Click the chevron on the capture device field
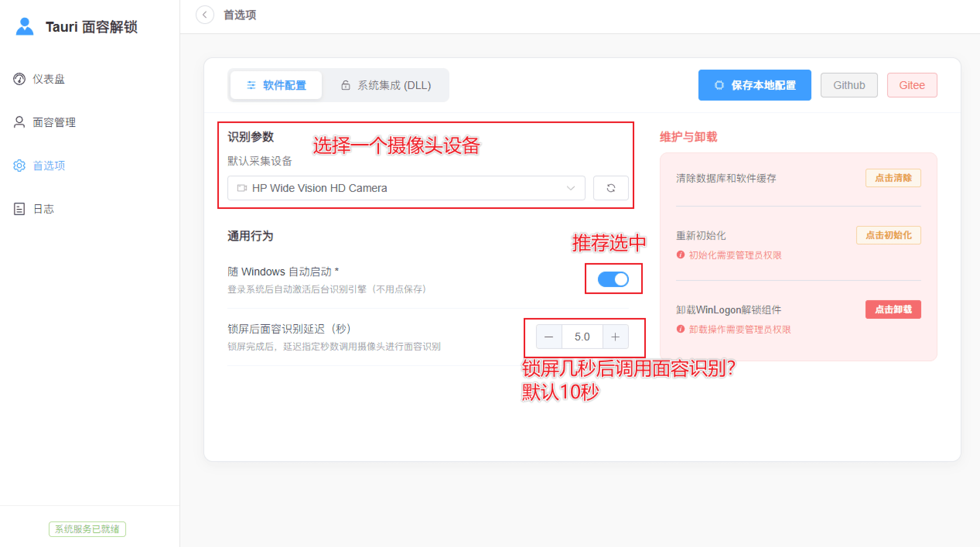The width and height of the screenshot is (980, 547). click(x=570, y=188)
